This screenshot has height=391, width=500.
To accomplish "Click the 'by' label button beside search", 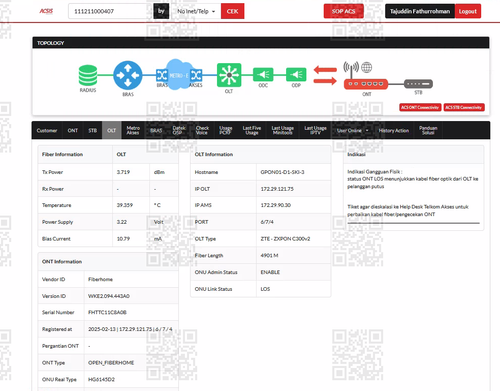I will pos(161,11).
